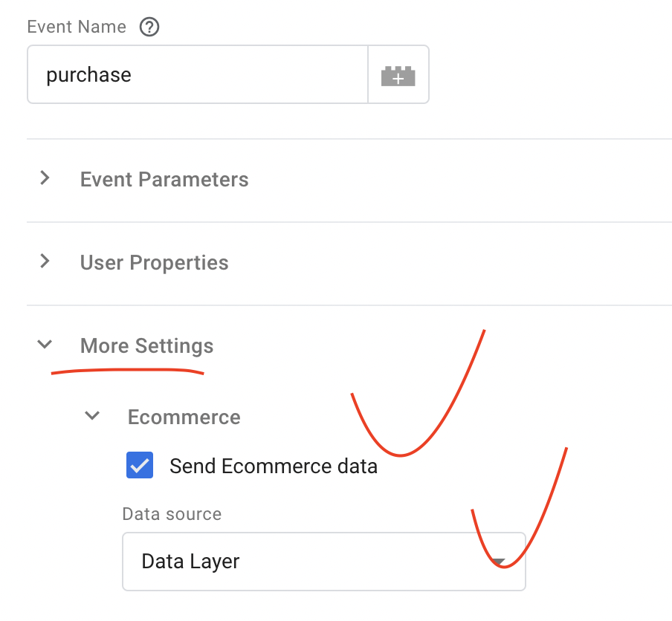672x621 pixels.
Task: Click the white checkmark in blue box
Action: coord(140,466)
